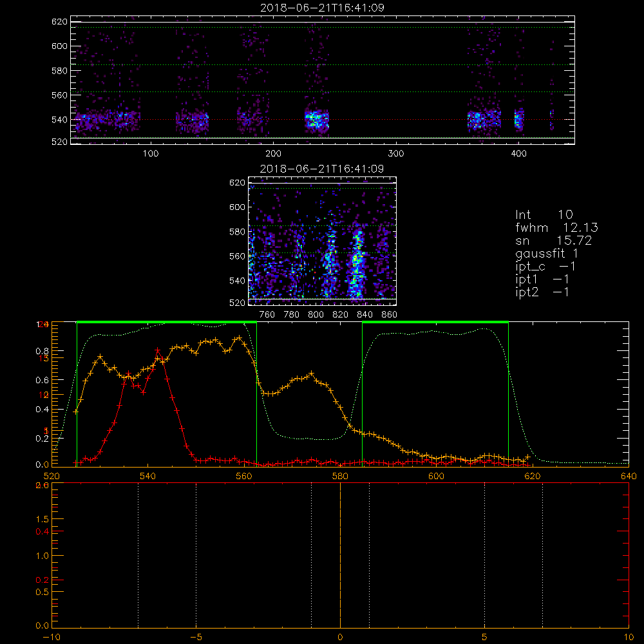This screenshot has width=644, height=644.
Task: Click the 'sn 15.72' value line
Action: pos(553,240)
